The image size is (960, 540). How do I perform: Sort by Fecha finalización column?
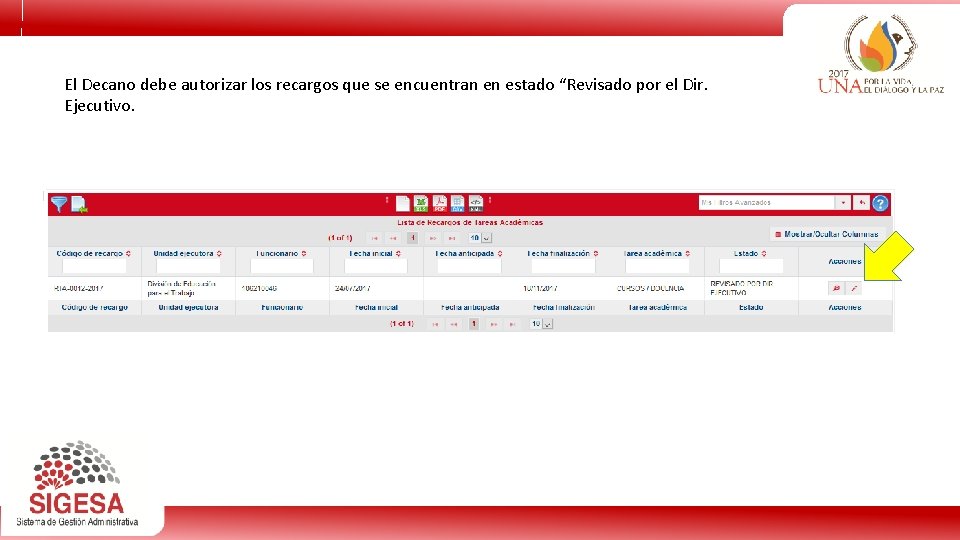[595, 253]
